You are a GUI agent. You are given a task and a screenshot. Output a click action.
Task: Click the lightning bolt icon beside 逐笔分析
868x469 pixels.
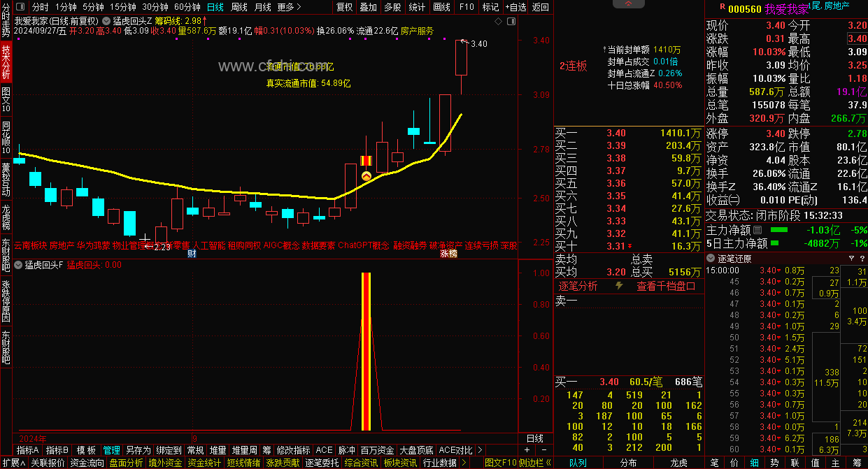tap(619, 286)
